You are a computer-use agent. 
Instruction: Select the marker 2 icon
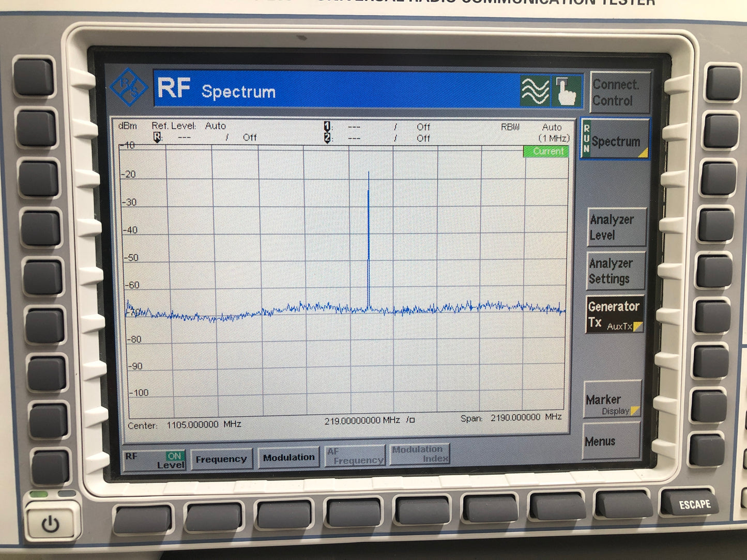click(x=327, y=138)
